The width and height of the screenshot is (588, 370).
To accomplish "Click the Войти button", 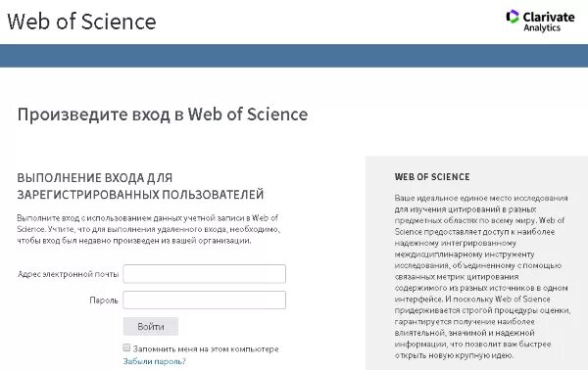I will pos(150,327).
